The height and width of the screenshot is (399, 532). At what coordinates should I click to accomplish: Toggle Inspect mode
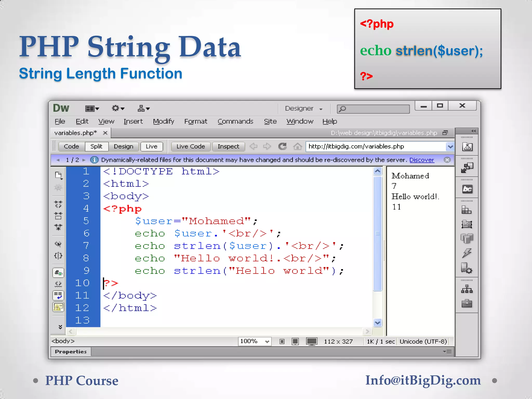click(228, 147)
